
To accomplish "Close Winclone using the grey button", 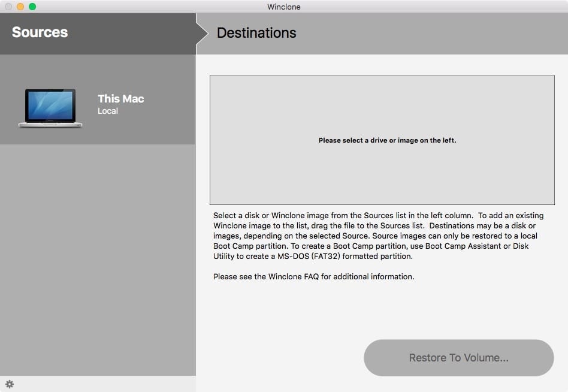I will tap(8, 7).
